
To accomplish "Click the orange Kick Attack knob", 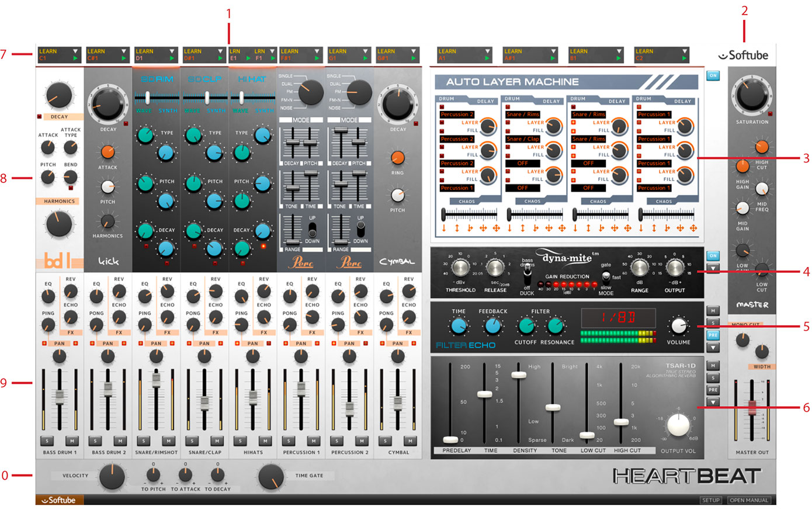I will pyautogui.click(x=107, y=152).
